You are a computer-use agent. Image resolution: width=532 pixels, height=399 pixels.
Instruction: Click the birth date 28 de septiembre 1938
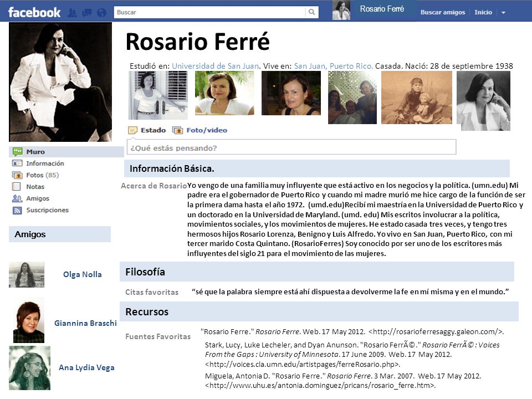[472, 66]
